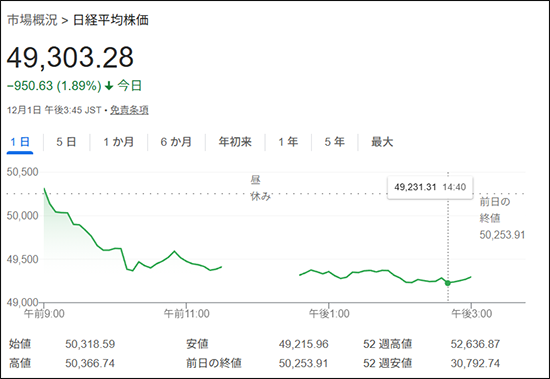550x379 pixels.
Task: Switch to the 1か月 tab
Action: tap(119, 142)
